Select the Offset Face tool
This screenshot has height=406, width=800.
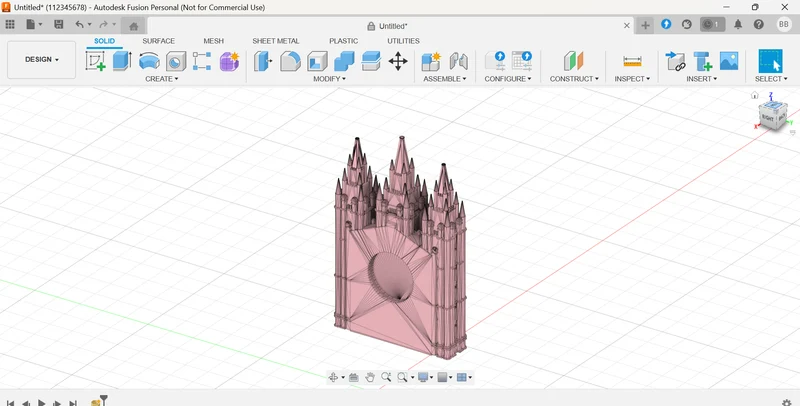point(371,61)
